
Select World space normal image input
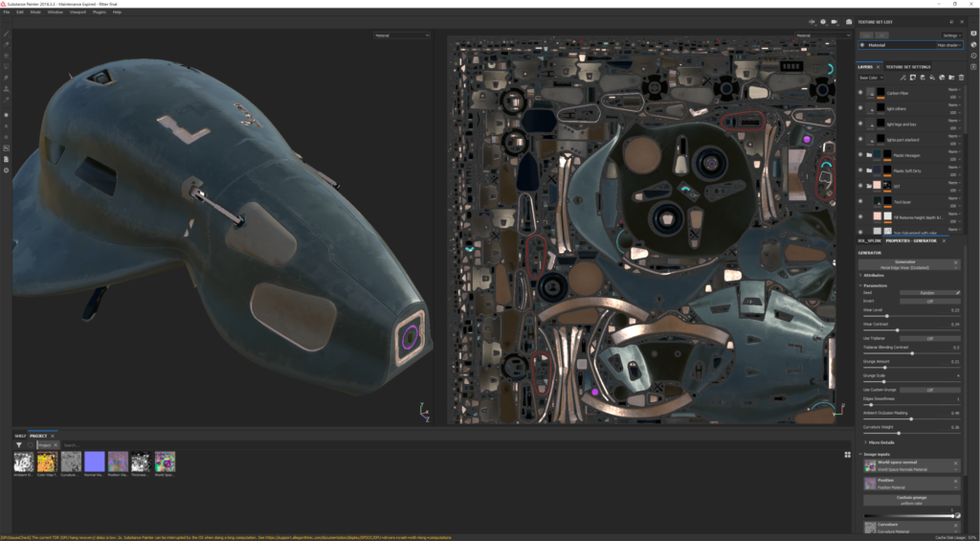(912, 465)
